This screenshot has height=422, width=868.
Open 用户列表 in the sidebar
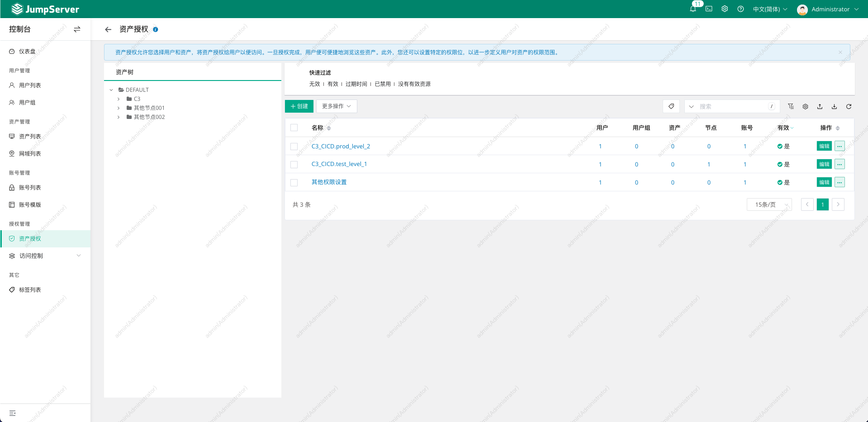30,85
